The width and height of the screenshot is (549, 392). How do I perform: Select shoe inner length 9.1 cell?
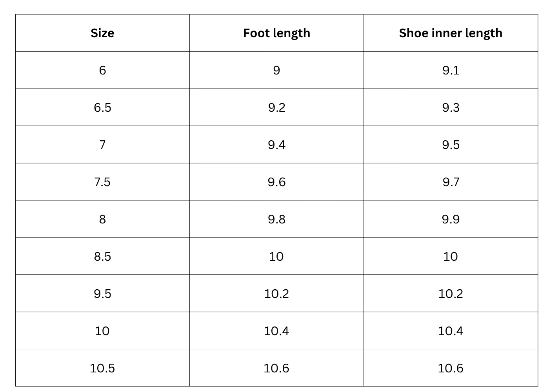click(451, 70)
